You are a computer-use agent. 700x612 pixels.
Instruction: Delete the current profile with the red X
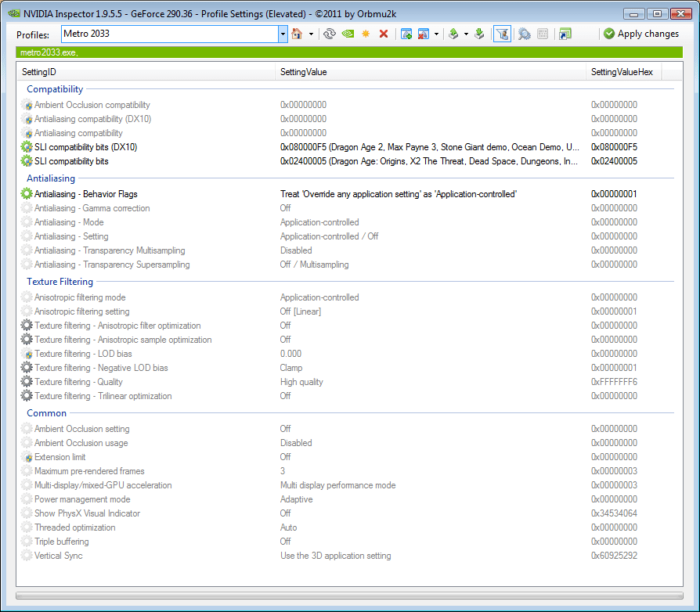pos(384,34)
